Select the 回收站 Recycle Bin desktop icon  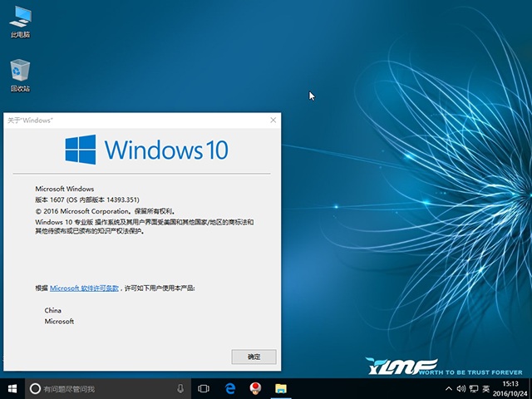pyautogui.click(x=19, y=73)
